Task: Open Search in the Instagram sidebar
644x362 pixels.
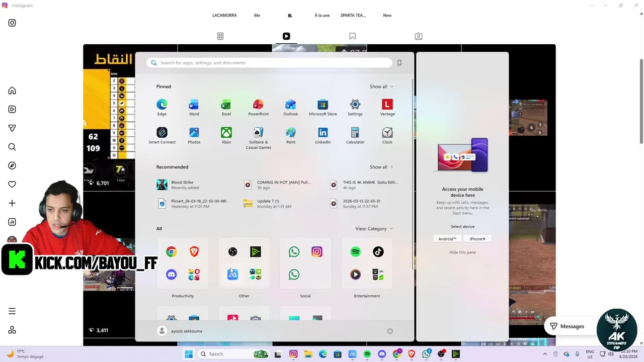Action: point(12,147)
